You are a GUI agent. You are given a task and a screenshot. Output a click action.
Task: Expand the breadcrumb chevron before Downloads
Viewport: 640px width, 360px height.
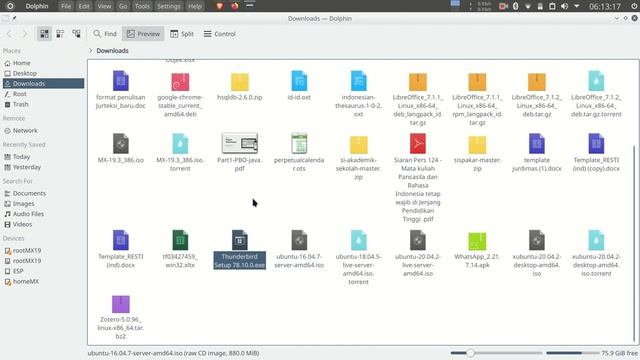91,51
